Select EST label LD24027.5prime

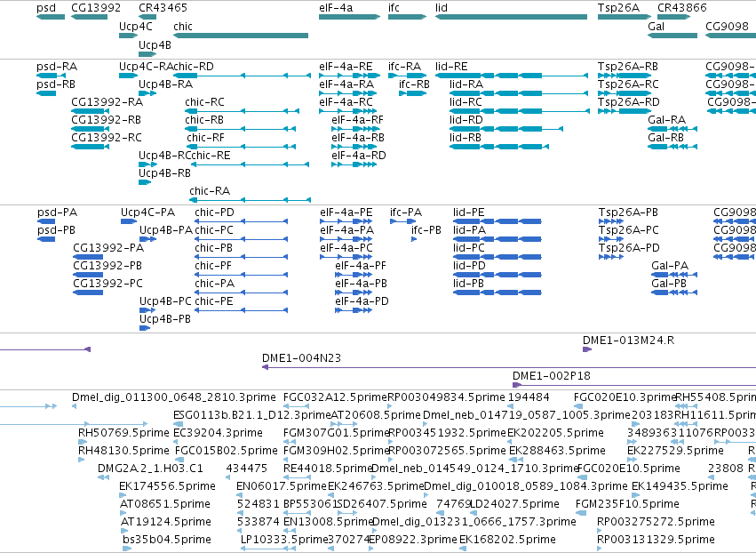(x=514, y=504)
